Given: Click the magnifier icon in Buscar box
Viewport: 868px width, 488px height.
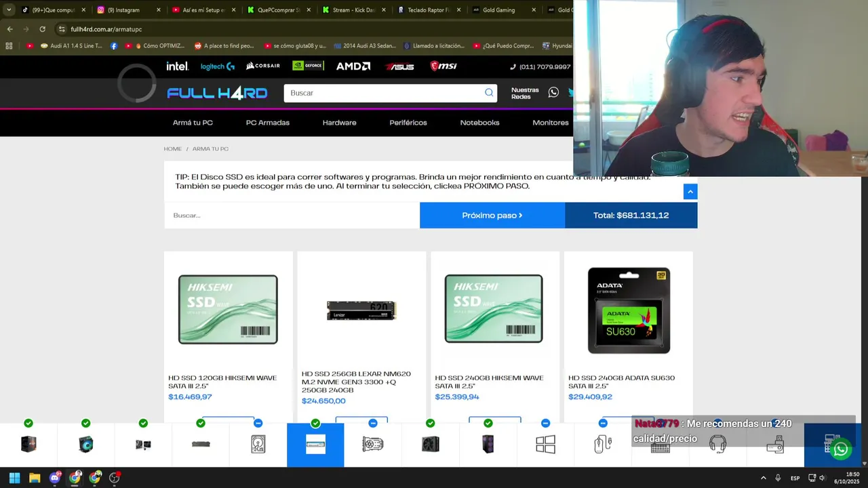Looking at the screenshot, I should coord(489,93).
